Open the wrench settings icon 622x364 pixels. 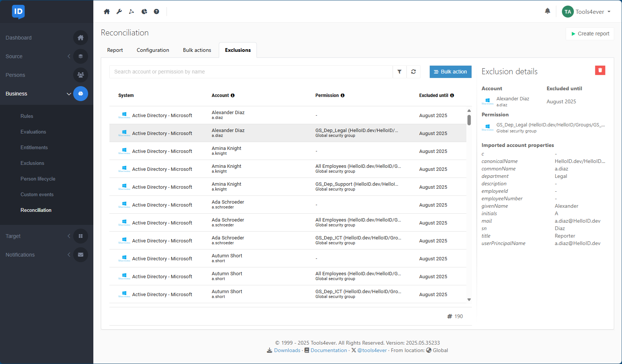click(119, 12)
